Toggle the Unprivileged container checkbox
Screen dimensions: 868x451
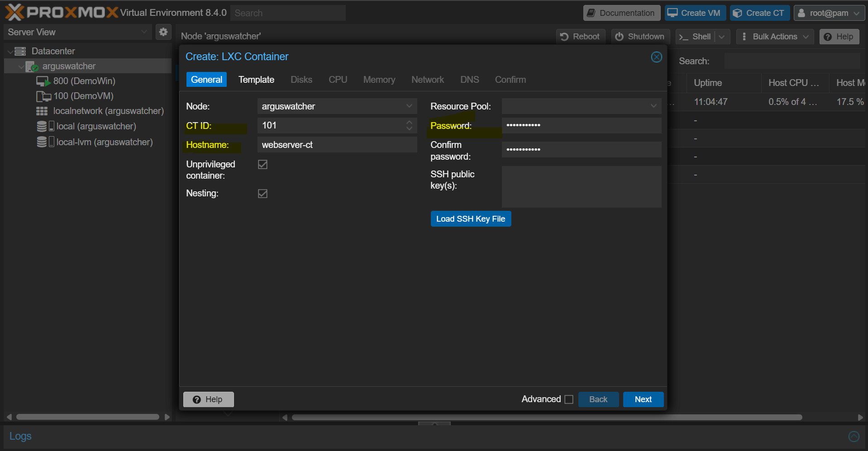[x=262, y=164]
